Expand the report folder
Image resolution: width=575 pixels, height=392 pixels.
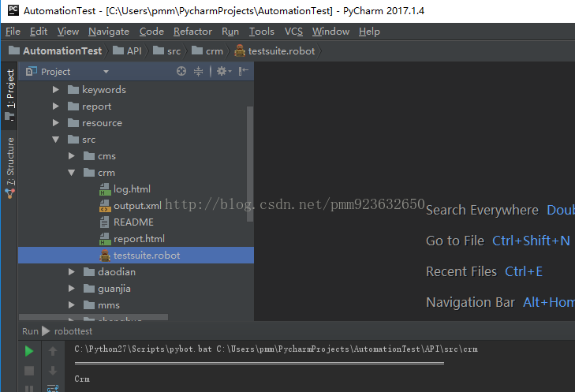(x=56, y=106)
